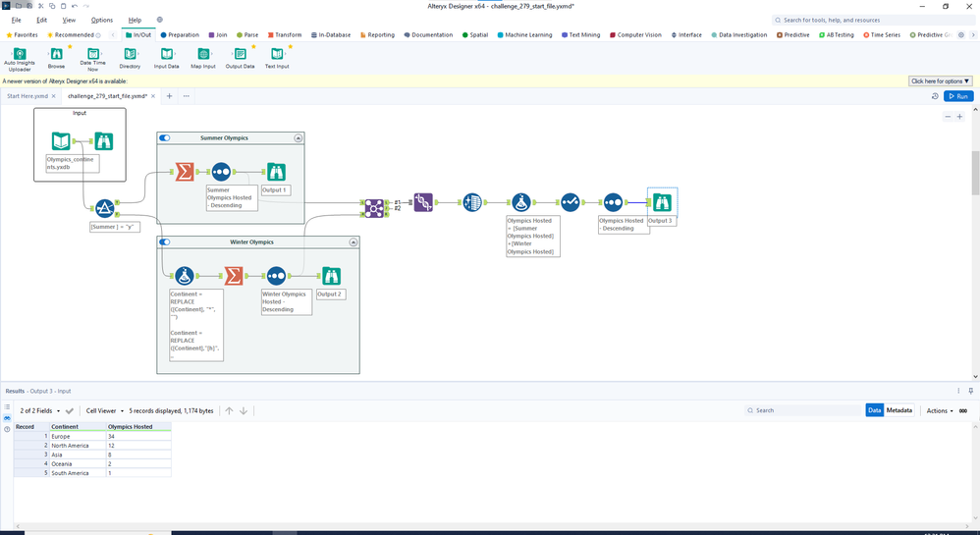Select the Summarize node in Winter Olympics
The width and height of the screenshot is (980, 535).
click(233, 276)
